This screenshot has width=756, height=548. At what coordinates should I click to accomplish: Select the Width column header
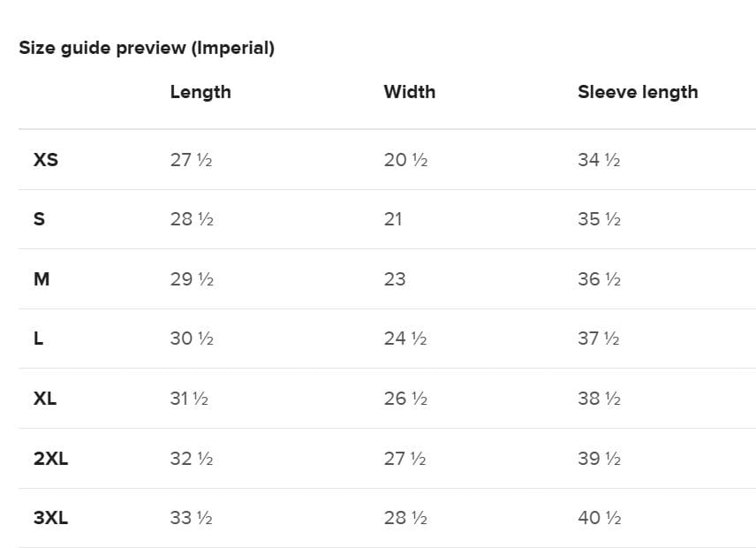(409, 92)
